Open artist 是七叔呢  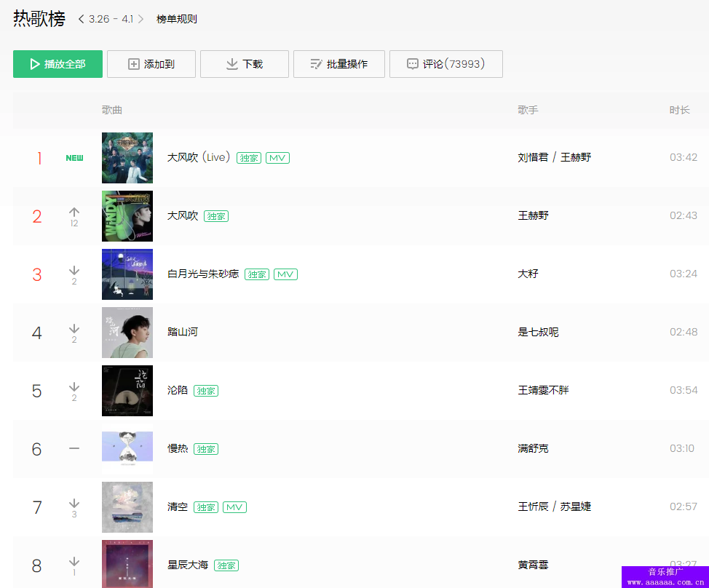point(538,332)
